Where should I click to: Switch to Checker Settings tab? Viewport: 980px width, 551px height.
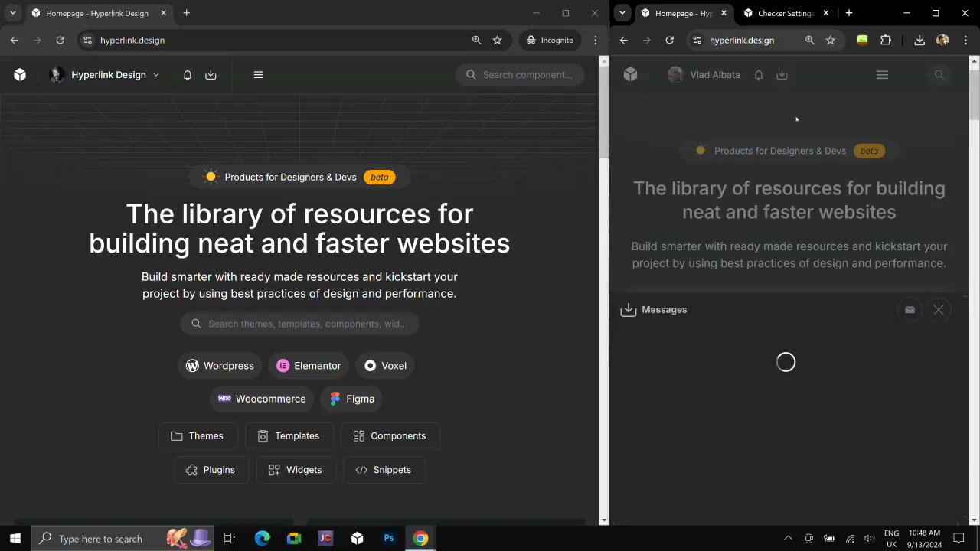click(785, 13)
